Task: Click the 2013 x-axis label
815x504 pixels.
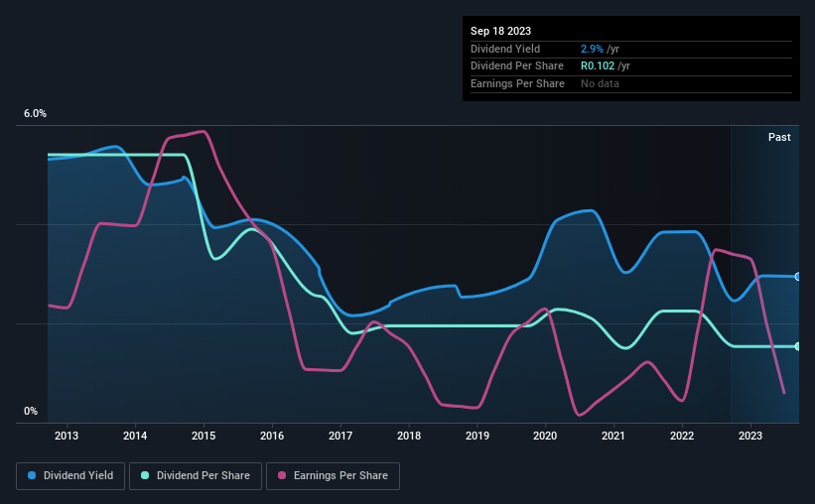Action: pyautogui.click(x=67, y=436)
